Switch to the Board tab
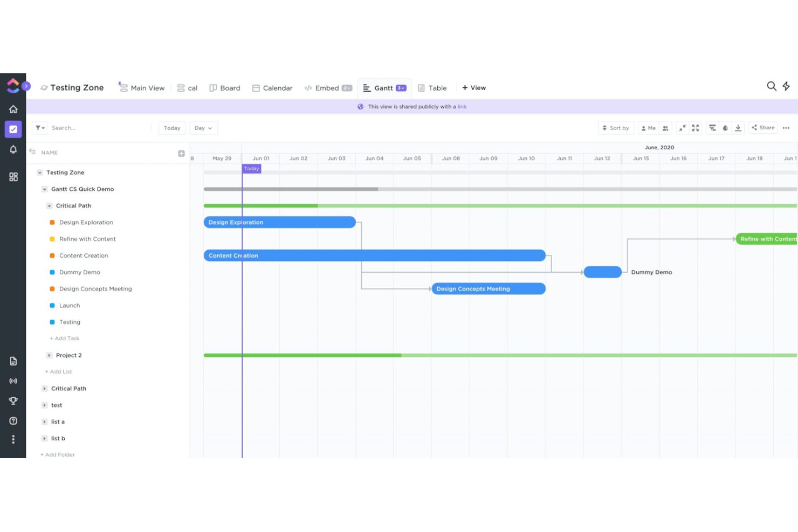The height and width of the screenshot is (532, 798). [225, 88]
